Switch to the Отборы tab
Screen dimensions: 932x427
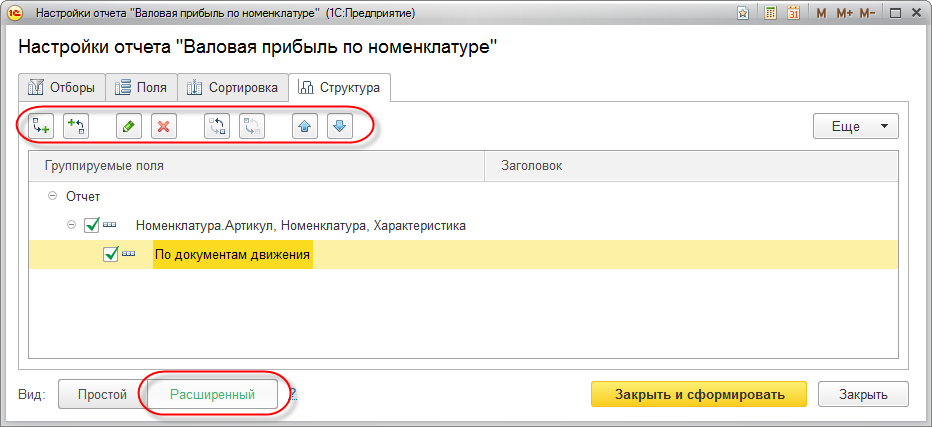click(61, 88)
